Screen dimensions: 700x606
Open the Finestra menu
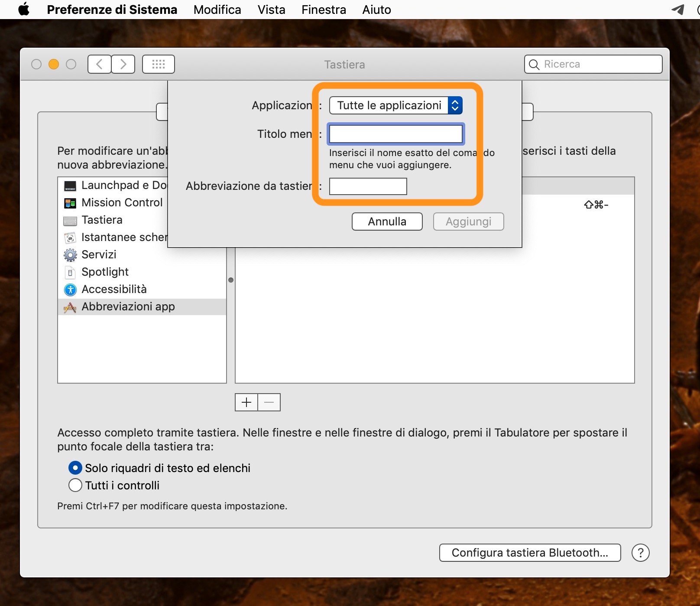point(324,10)
